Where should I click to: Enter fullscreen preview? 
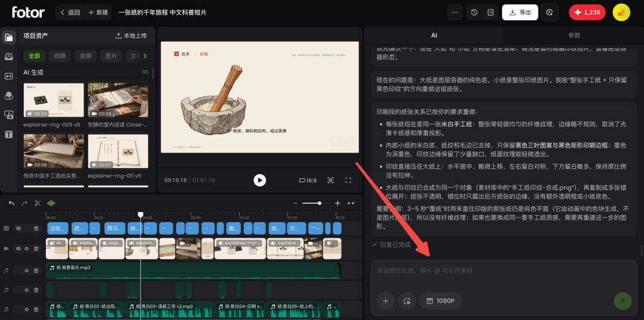point(348,180)
